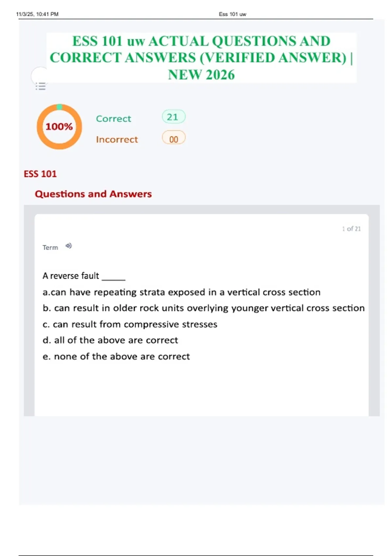The width and height of the screenshot is (392, 556).
Task: Click the green ESS 101 uw document title
Action: [x=201, y=58]
